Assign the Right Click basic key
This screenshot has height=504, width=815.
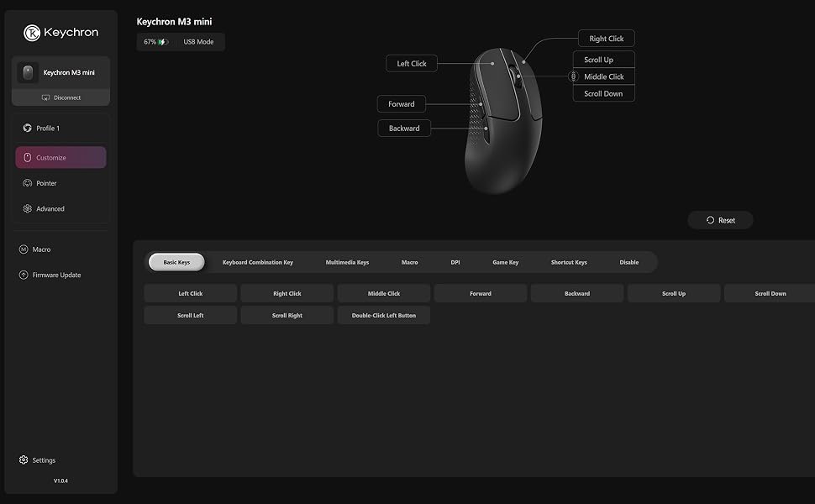[x=287, y=293]
